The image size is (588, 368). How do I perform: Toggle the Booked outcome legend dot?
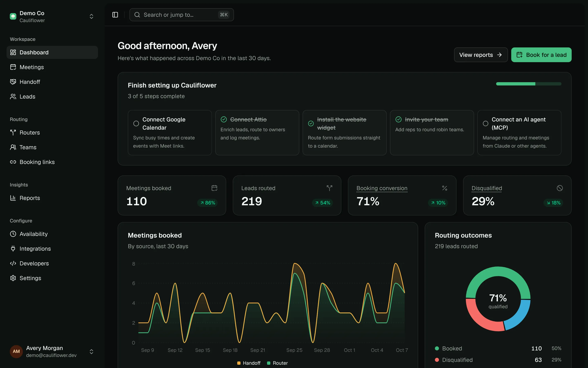(437, 348)
